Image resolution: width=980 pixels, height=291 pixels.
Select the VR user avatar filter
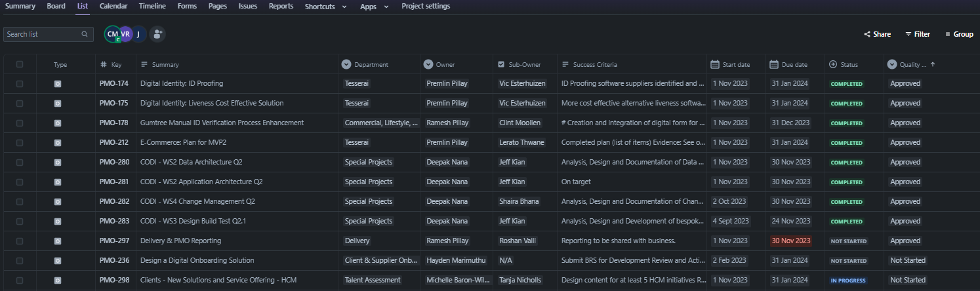(x=126, y=34)
